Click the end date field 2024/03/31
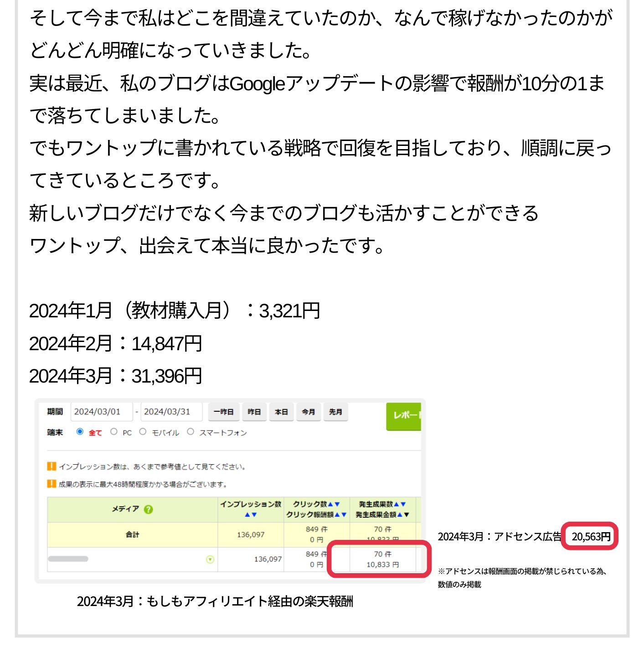This screenshot has height=658, width=644. click(171, 412)
